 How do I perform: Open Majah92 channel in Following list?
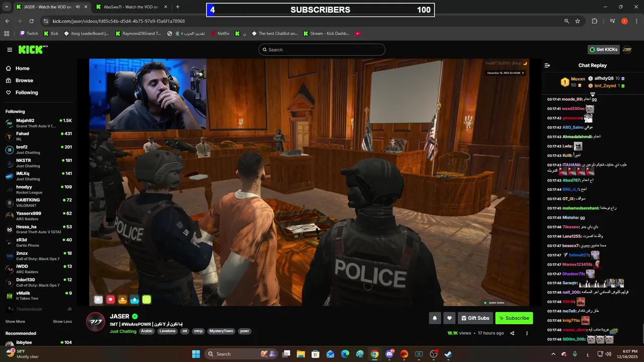(x=39, y=123)
